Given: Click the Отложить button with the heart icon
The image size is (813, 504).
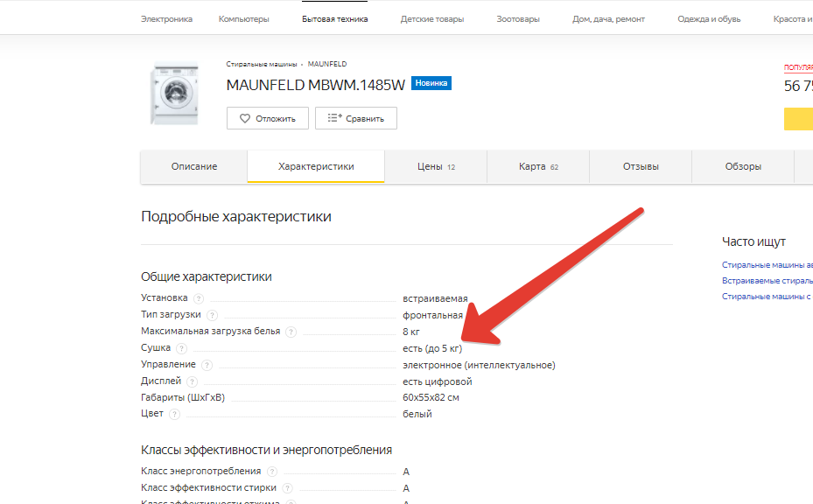Looking at the screenshot, I should [268, 118].
